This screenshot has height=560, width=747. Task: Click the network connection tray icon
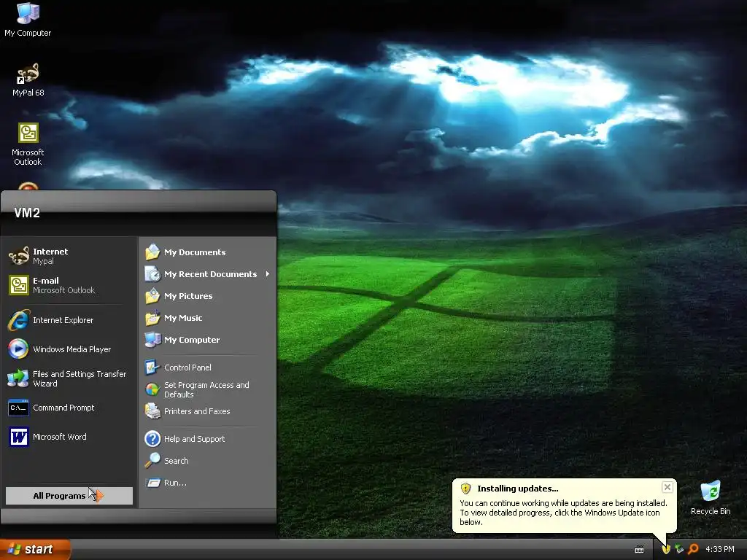coord(679,549)
